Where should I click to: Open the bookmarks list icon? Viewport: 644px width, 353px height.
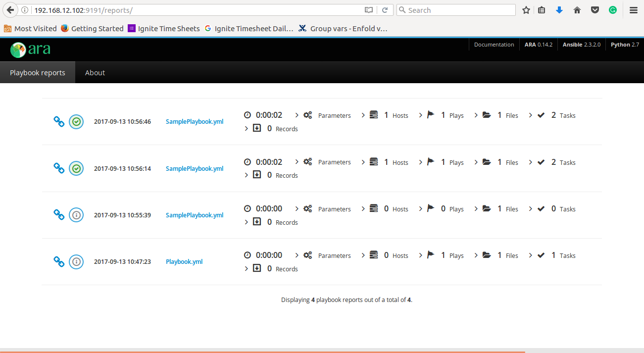(542, 10)
